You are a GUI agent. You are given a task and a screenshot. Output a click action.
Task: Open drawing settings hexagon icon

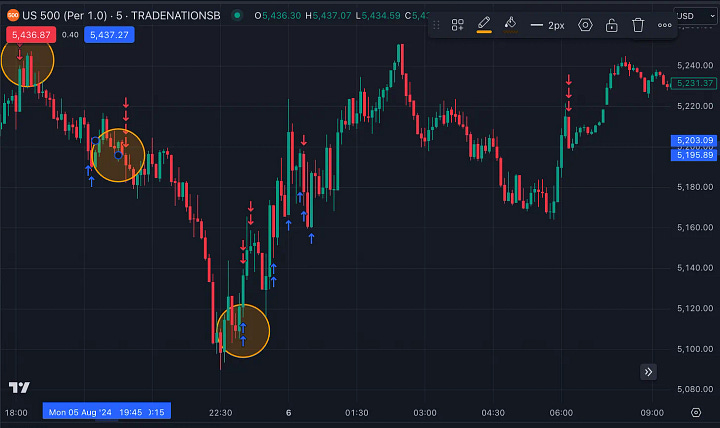[x=585, y=25]
